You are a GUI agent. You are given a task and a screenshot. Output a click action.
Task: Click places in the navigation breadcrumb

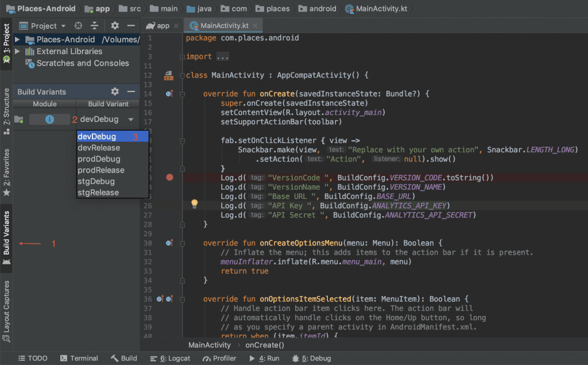[x=273, y=9]
